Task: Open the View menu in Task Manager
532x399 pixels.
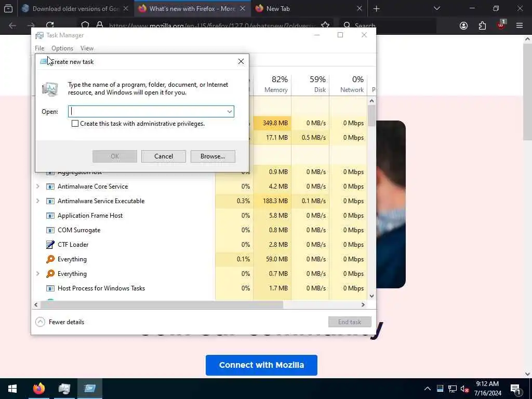Action: tap(87, 48)
